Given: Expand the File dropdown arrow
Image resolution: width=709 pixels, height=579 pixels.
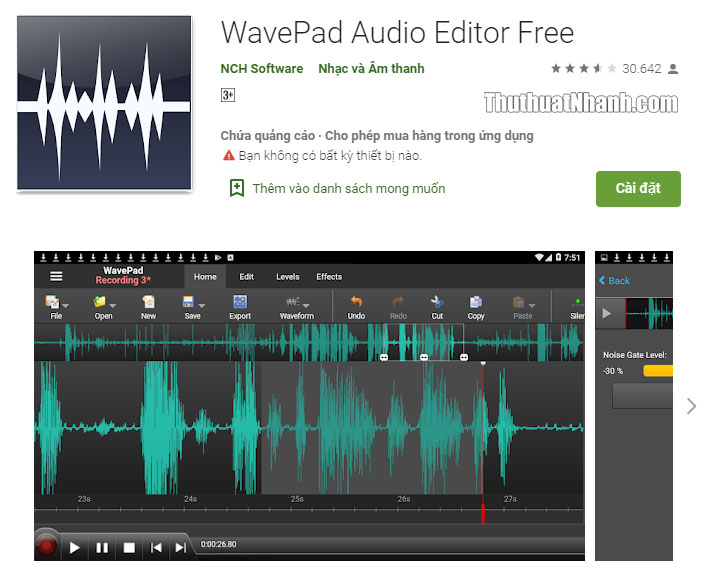Looking at the screenshot, I should [65, 306].
